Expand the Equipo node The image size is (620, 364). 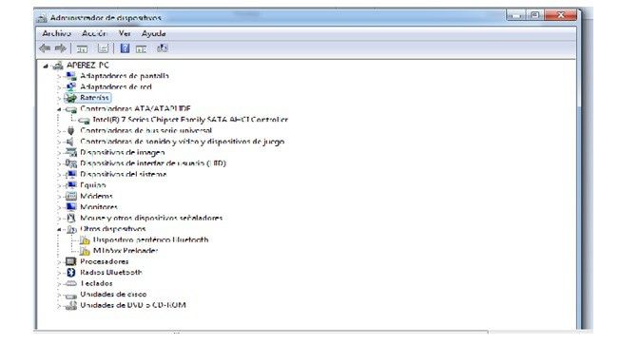pos(59,185)
